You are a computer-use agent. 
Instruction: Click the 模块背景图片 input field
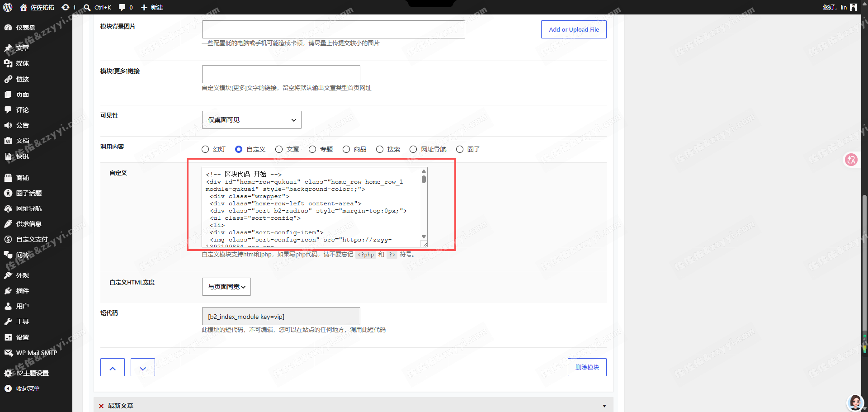334,29
